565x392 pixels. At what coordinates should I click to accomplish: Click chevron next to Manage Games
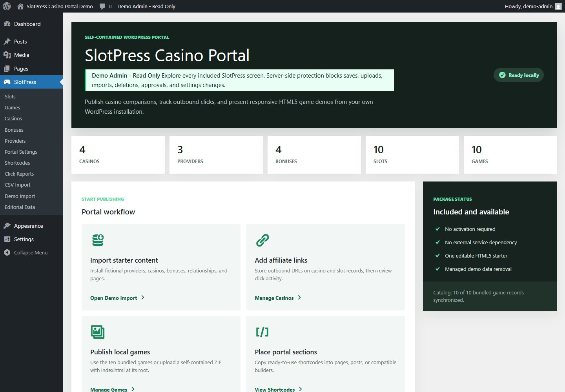pos(133,389)
